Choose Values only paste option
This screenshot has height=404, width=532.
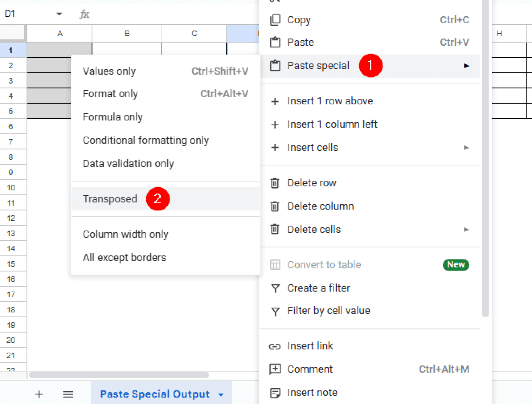pyautogui.click(x=109, y=71)
